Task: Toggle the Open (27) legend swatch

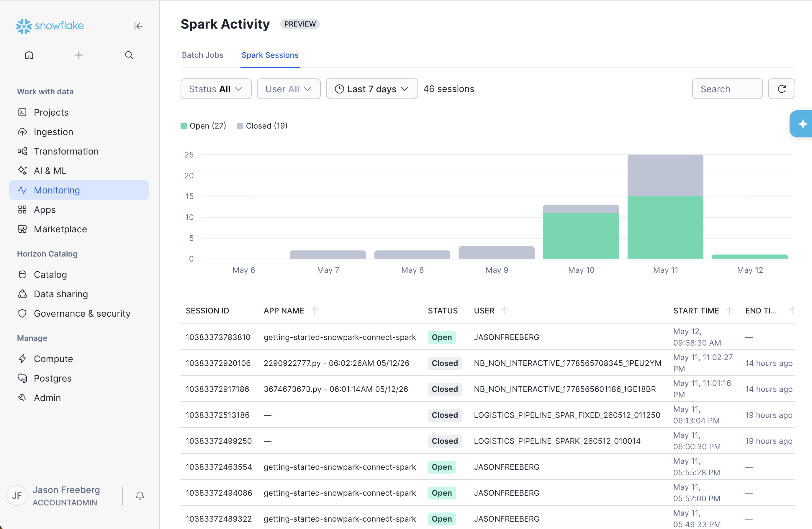Action: click(184, 126)
